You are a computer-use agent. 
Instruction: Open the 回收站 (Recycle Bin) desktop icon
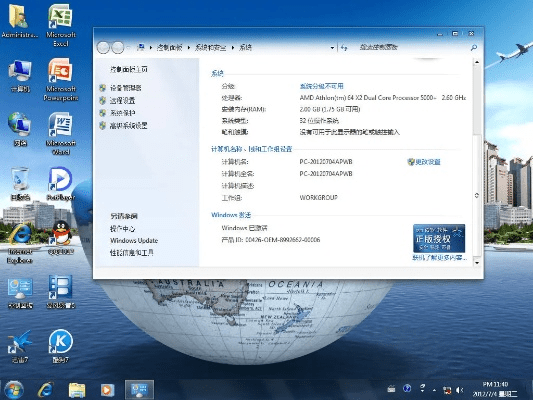coord(20,184)
